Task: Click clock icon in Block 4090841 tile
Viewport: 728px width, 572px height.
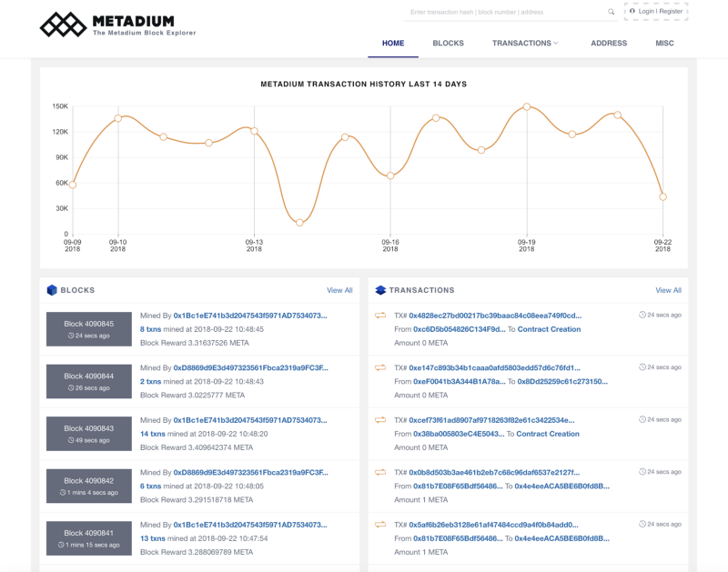Action: click(x=61, y=545)
